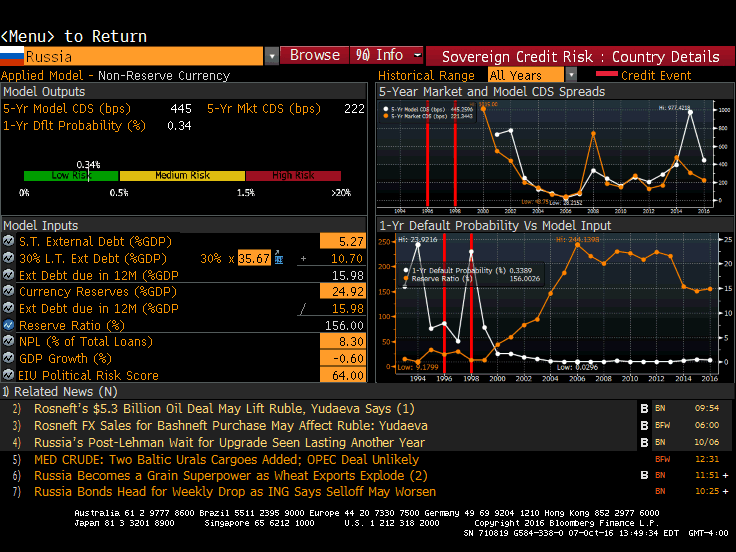Edit the GDP Growth value -0.60
Viewport: 736px width, 552px height.
[343, 358]
